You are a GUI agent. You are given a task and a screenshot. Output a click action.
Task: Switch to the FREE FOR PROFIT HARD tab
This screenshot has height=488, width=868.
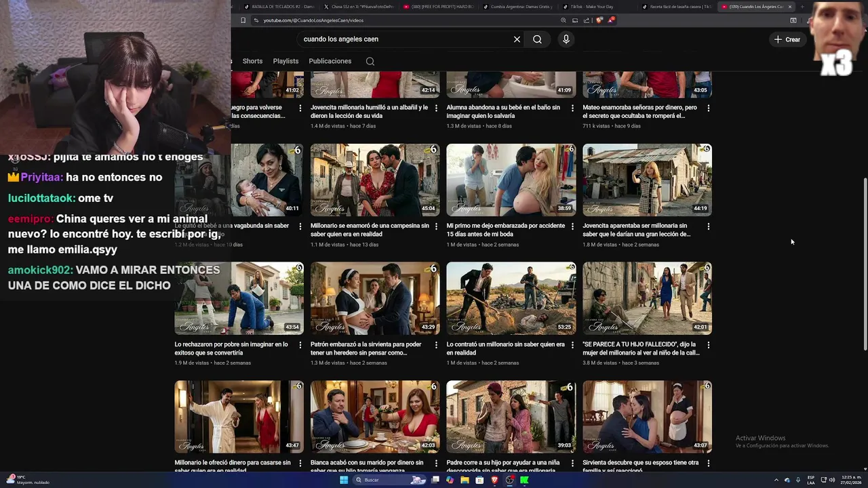pos(438,7)
